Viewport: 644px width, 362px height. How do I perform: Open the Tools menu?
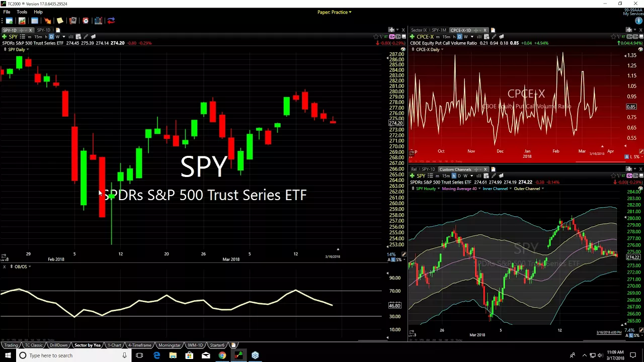[x=22, y=12]
